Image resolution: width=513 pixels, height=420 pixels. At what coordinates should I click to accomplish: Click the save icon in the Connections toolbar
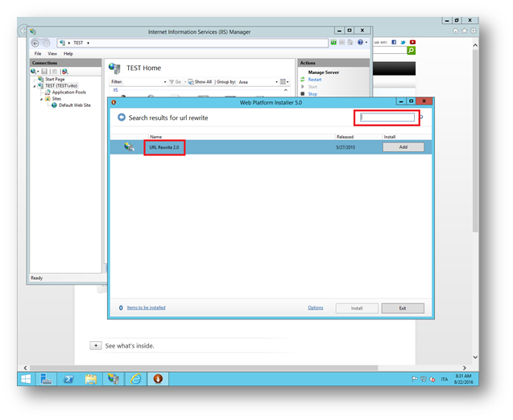[44, 72]
